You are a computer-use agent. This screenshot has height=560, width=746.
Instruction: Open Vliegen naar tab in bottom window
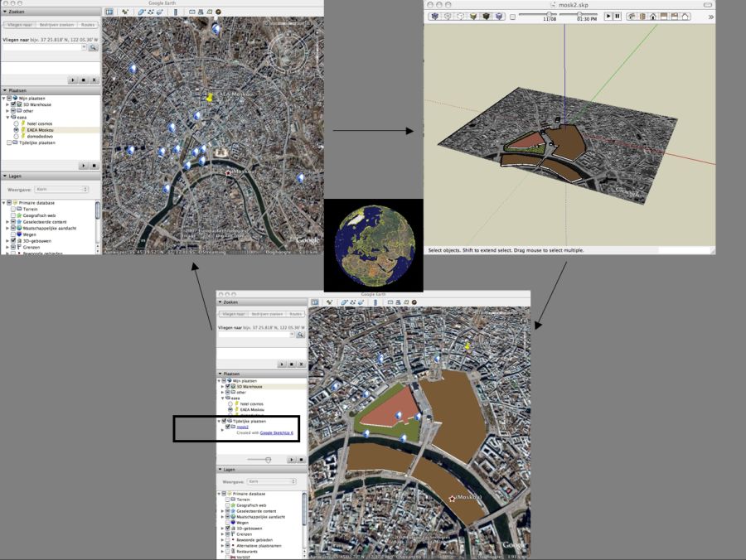pyautogui.click(x=234, y=314)
